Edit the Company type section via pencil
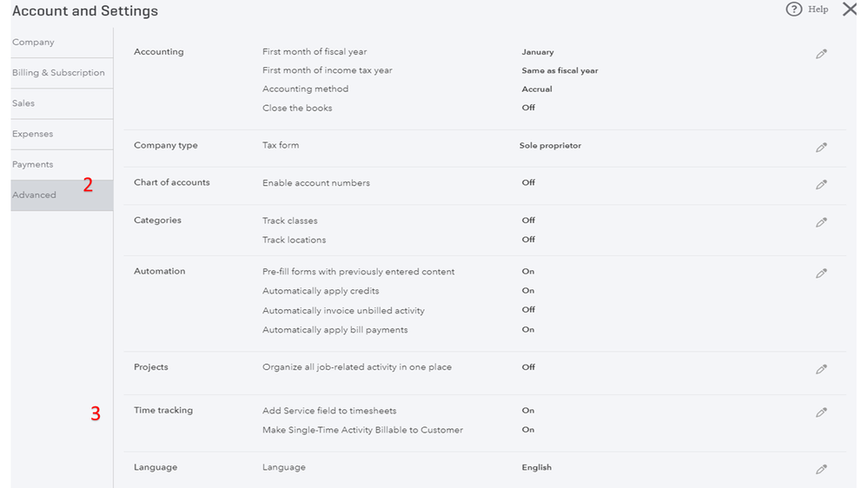This screenshot has width=868, height=488. click(821, 148)
